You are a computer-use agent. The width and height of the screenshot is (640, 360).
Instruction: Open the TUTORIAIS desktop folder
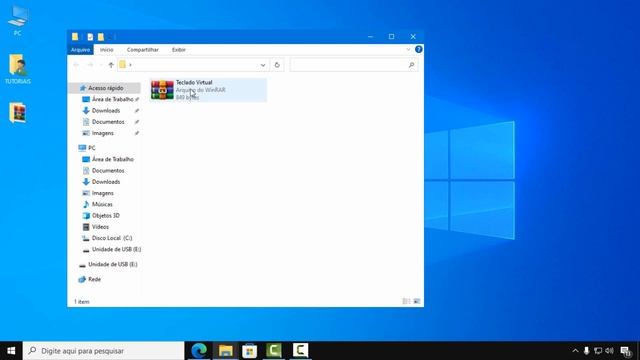pos(18,69)
